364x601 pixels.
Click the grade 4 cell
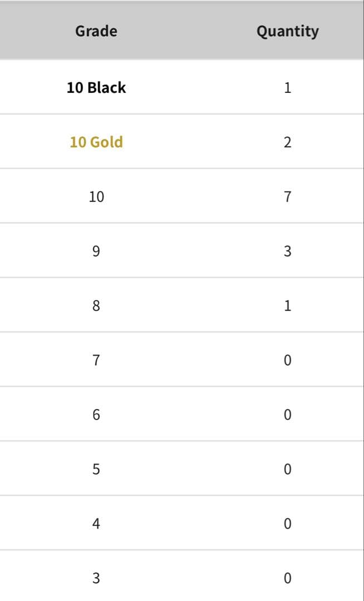pos(96,524)
